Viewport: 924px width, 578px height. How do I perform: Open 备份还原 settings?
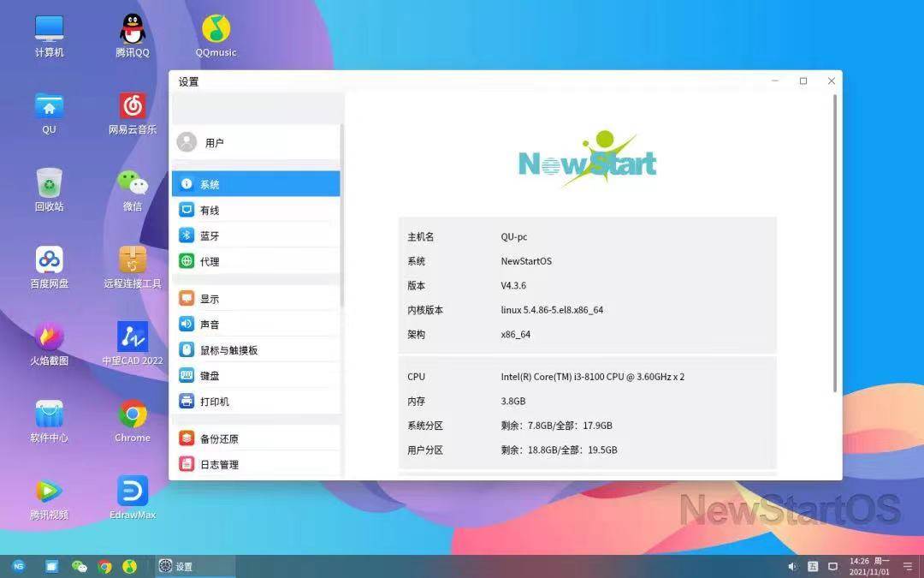click(256, 438)
